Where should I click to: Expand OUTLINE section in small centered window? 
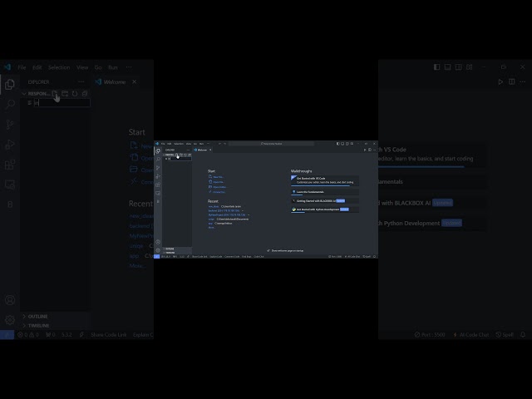click(x=170, y=249)
